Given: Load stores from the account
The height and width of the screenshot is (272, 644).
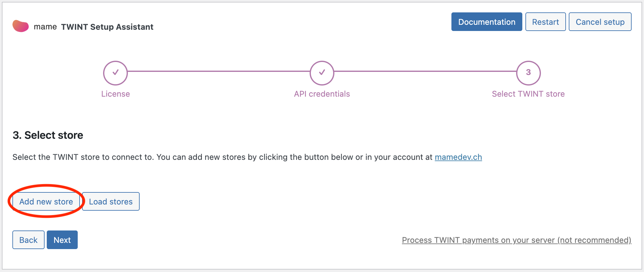Looking at the screenshot, I should tap(111, 202).
